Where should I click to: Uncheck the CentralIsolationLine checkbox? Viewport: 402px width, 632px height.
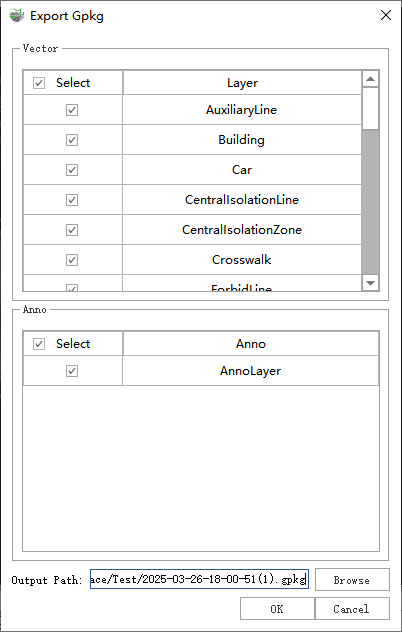pyautogui.click(x=72, y=200)
